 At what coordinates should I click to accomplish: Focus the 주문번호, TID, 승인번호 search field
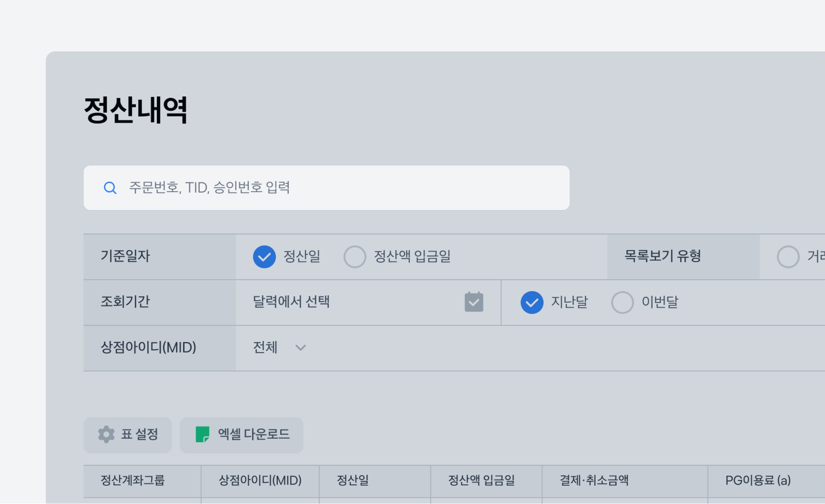[x=326, y=188]
